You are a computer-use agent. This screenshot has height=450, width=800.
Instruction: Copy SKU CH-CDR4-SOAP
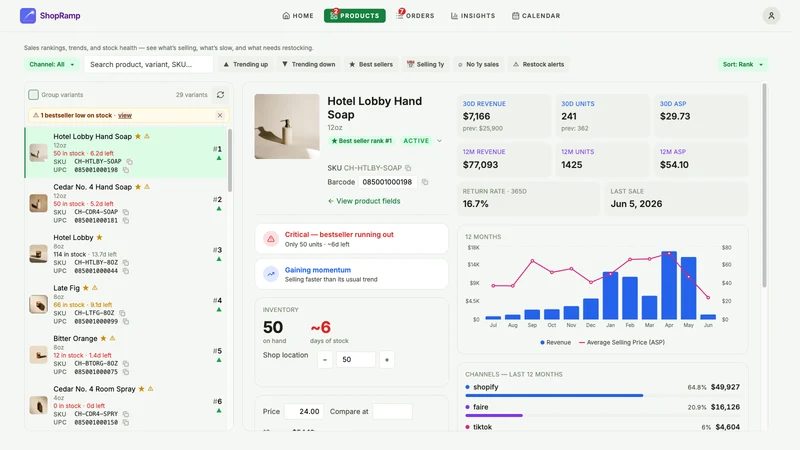[126, 212]
